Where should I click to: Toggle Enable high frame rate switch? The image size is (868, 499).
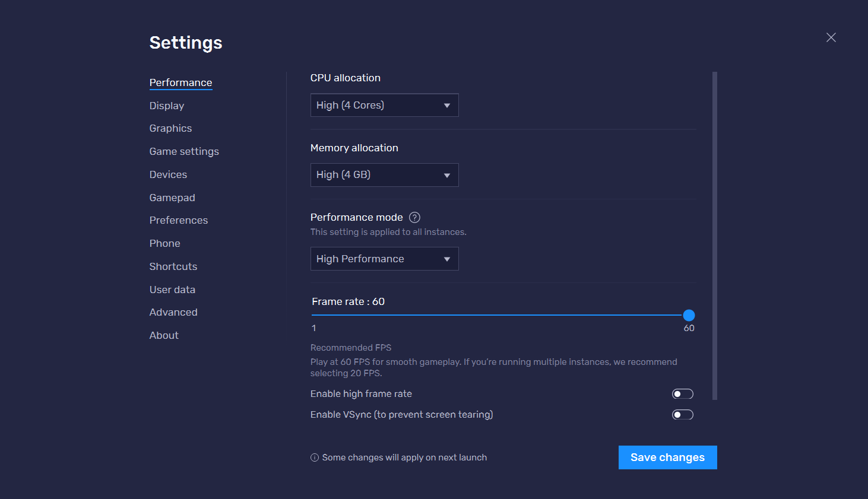click(683, 394)
